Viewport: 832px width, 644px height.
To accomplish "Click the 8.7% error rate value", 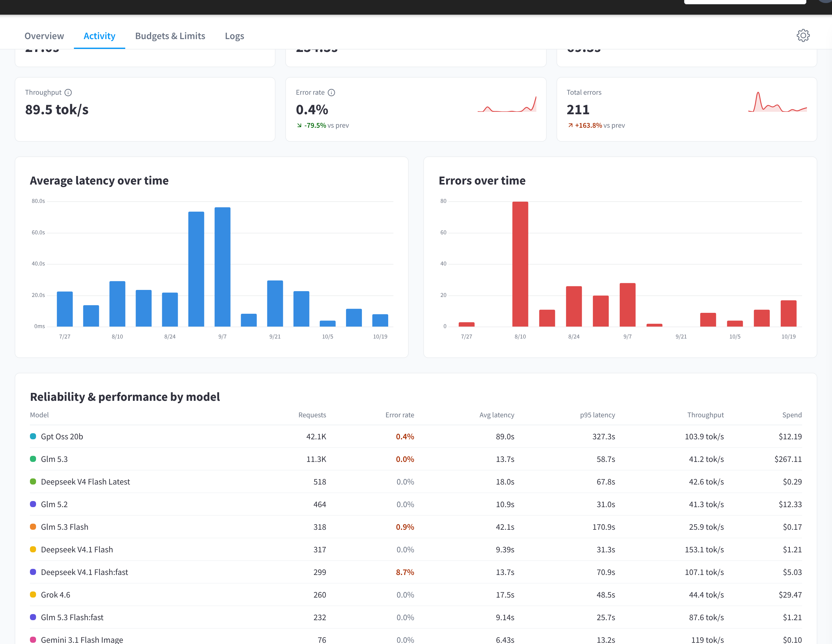I will tap(405, 572).
